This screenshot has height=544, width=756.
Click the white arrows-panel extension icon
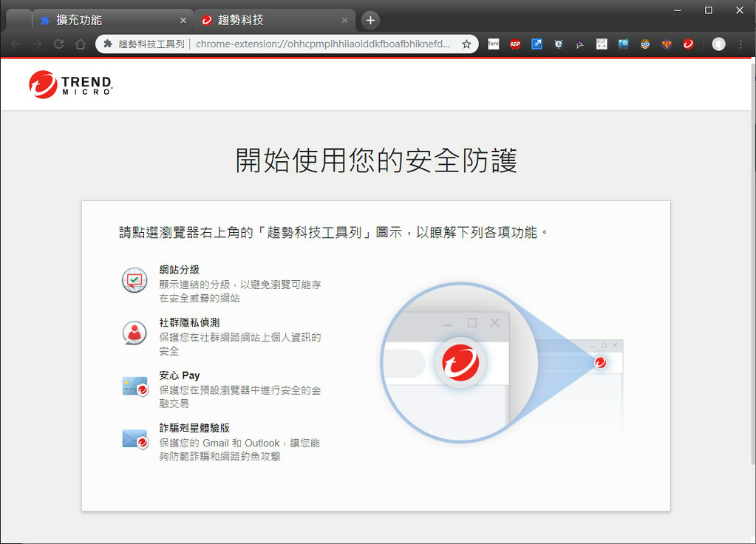(x=602, y=44)
